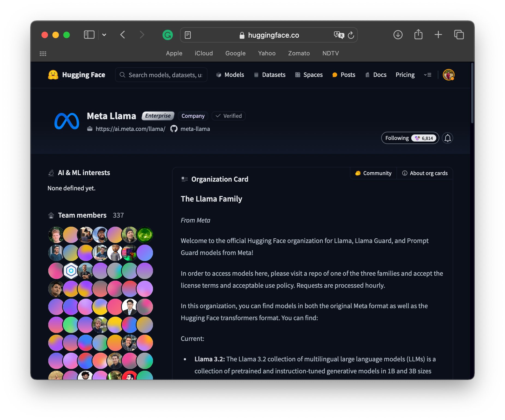505x420 pixels.
Task: Click the Hugging Face logo
Action: point(76,75)
